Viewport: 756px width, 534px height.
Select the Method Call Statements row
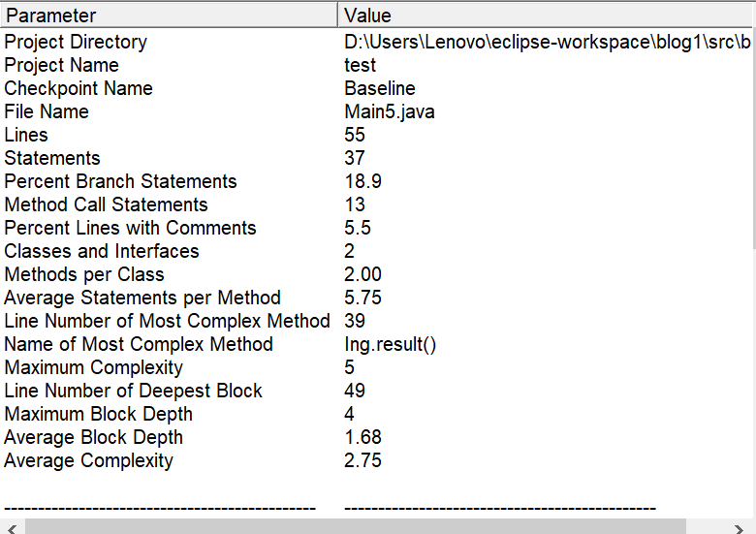point(376,204)
